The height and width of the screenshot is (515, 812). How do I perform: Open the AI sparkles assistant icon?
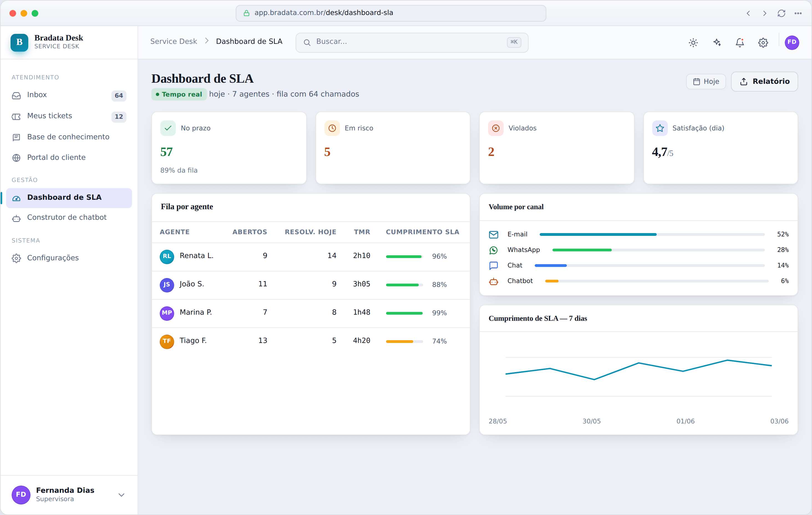pos(717,42)
